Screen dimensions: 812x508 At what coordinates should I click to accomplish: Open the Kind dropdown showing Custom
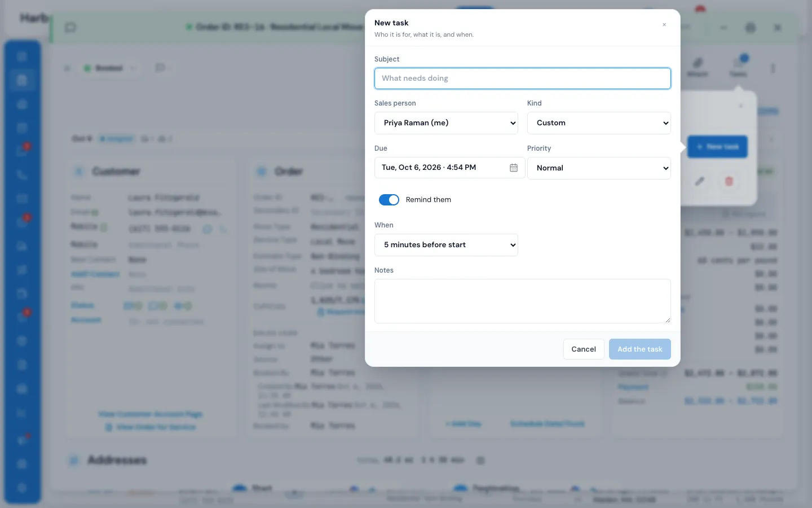coord(599,123)
